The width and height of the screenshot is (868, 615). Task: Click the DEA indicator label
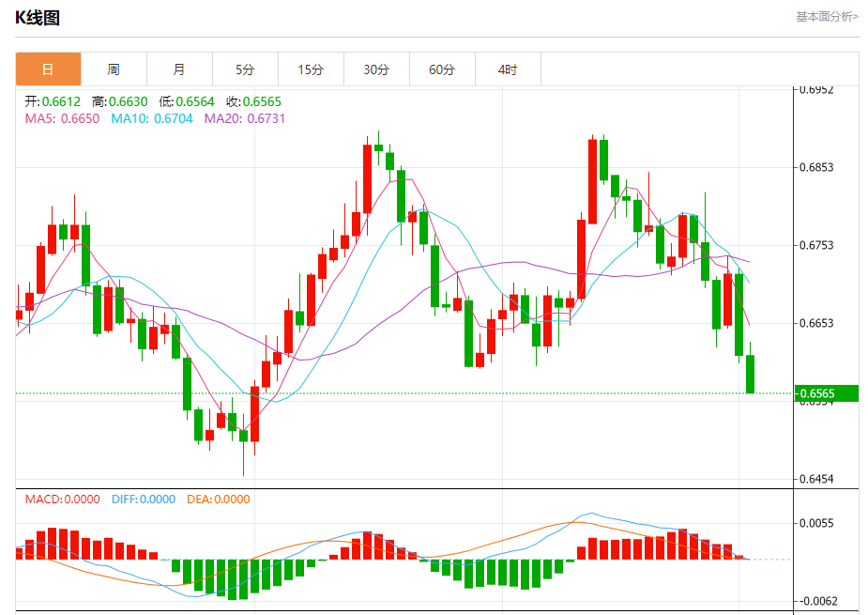(218, 500)
